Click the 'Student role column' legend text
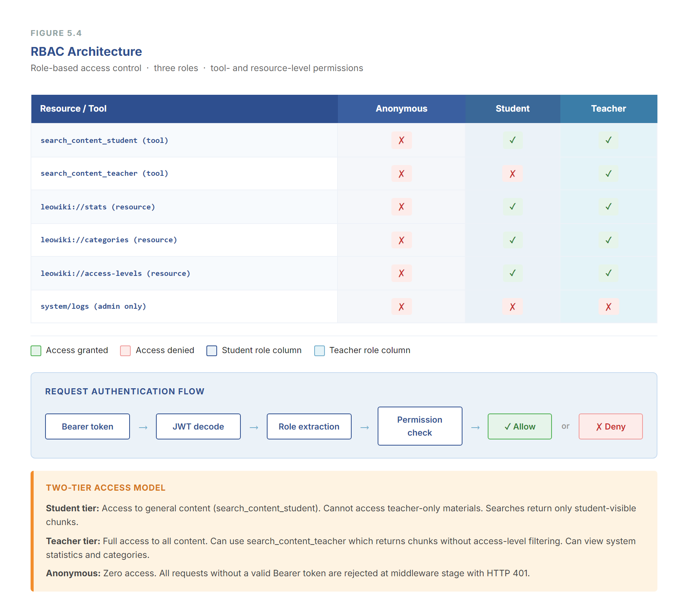The height and width of the screenshot is (616, 688). pos(261,350)
